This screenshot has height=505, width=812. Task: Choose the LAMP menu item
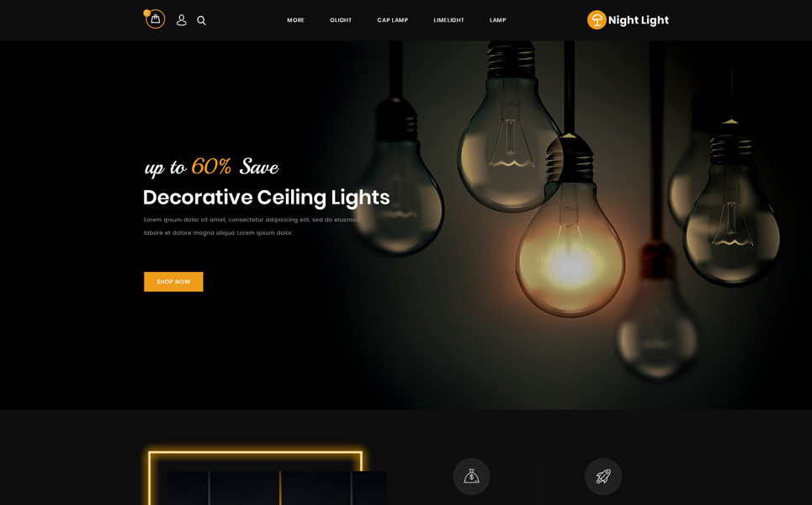[x=497, y=20]
